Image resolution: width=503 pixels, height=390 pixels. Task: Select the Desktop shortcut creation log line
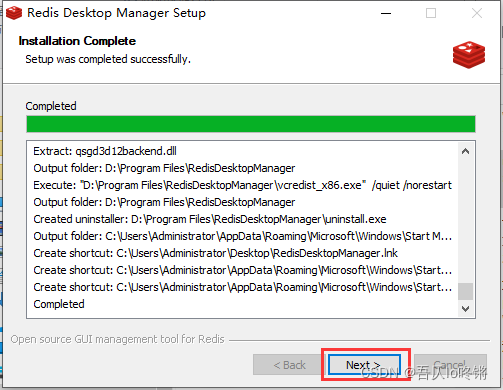point(215,253)
